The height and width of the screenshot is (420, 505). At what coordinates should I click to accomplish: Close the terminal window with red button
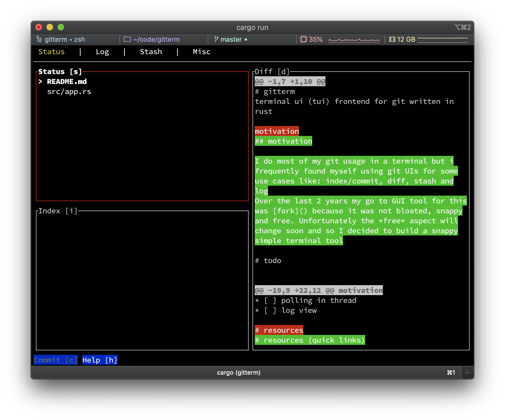pos(39,27)
